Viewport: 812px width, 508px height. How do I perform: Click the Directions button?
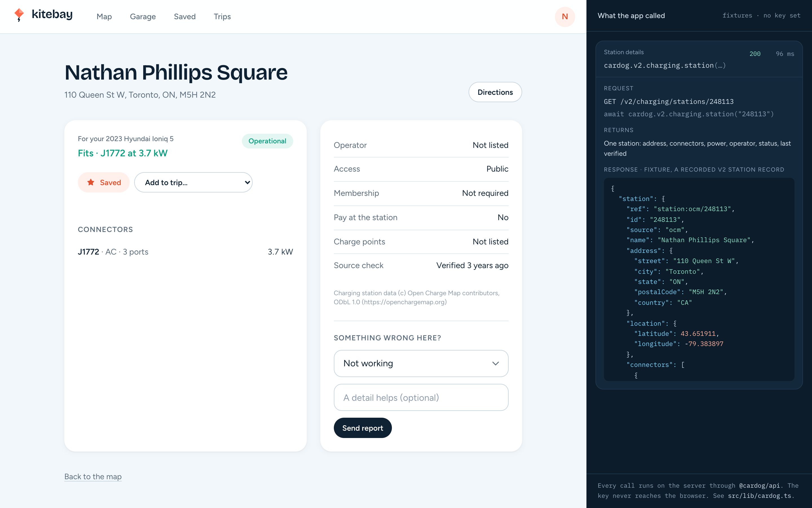coord(495,92)
